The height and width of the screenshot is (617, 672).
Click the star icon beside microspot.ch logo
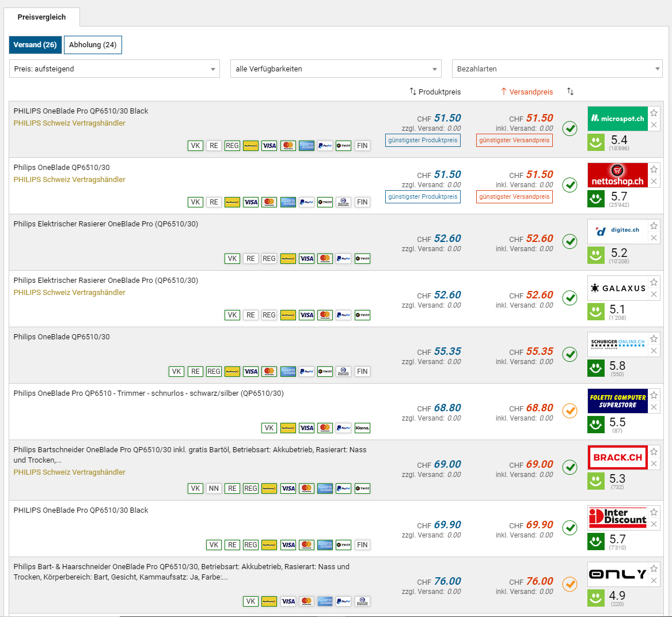click(x=654, y=113)
